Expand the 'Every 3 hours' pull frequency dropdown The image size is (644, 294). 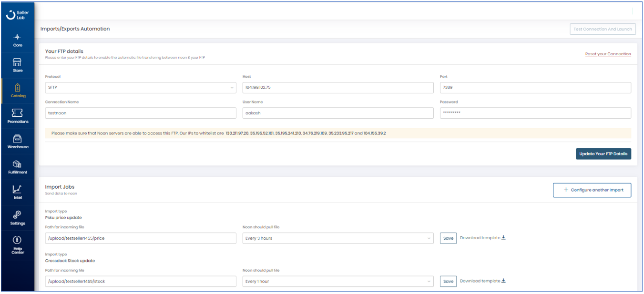click(338, 238)
